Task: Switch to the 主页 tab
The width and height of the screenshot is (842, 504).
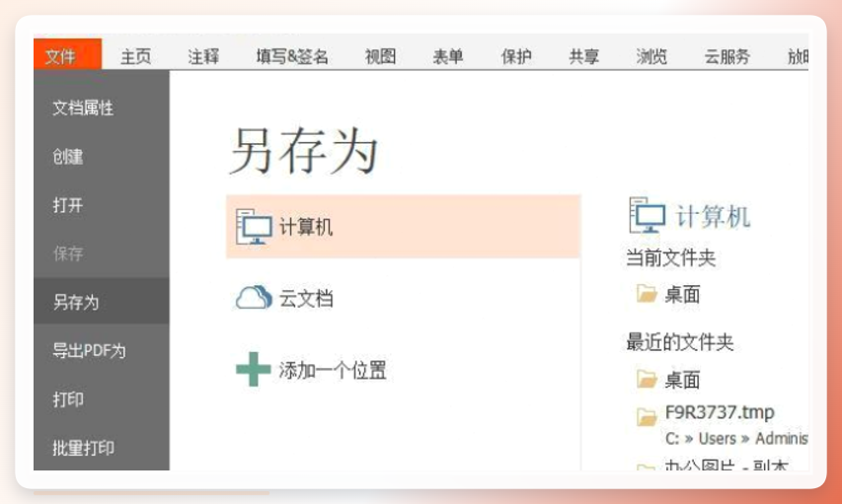Action: click(135, 56)
